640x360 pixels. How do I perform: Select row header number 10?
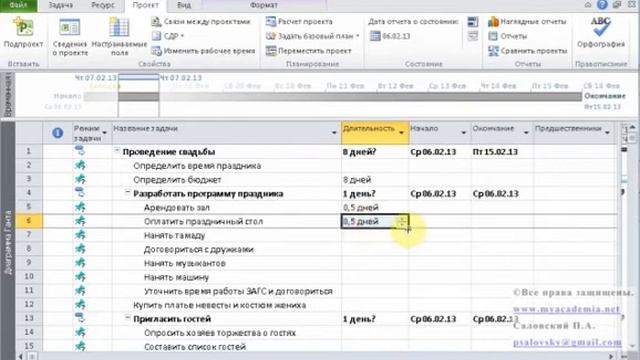29,277
